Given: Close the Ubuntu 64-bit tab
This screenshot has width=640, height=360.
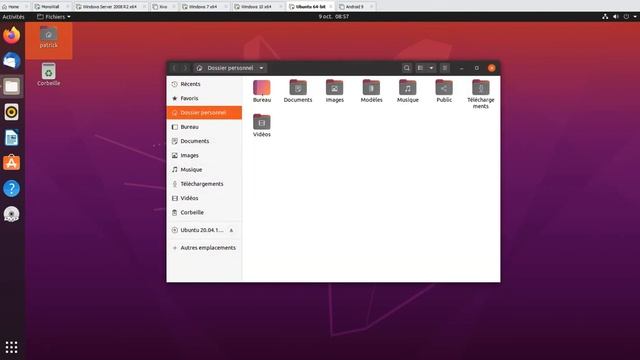Looking at the screenshot, I should 331,7.
